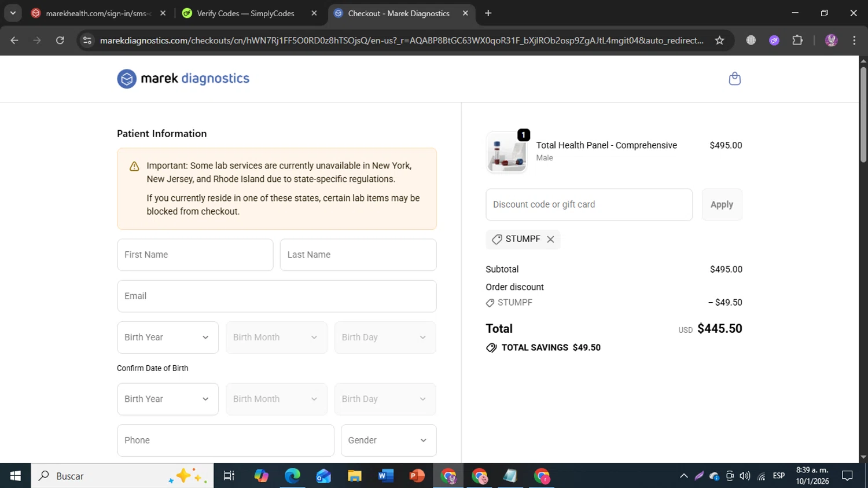868x488 pixels.
Task: Focus the Email input field
Action: pyautogui.click(x=277, y=296)
